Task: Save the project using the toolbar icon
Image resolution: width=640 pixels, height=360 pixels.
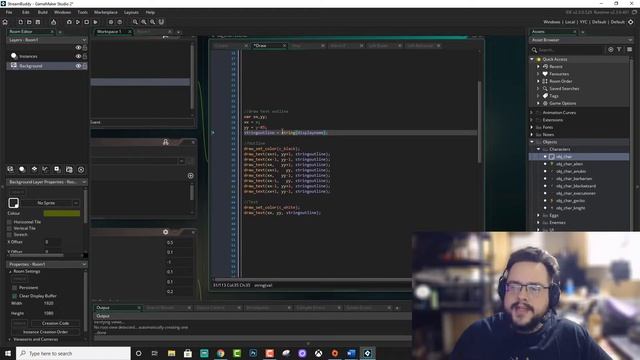Action: (38, 22)
